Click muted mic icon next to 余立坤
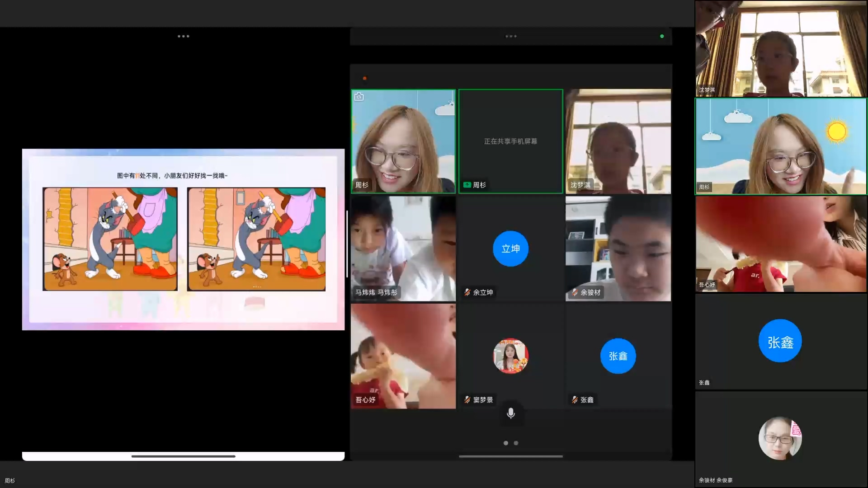Image resolution: width=868 pixels, height=488 pixels. [467, 292]
